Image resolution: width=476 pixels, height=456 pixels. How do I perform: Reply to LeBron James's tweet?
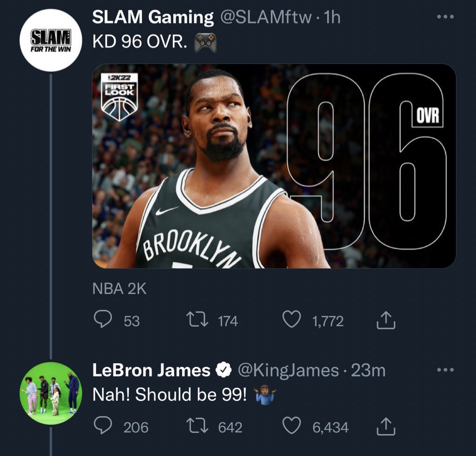[x=101, y=427]
